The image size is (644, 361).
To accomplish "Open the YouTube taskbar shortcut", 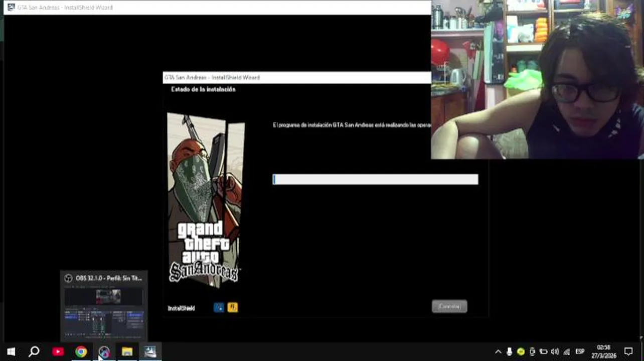I will point(58,352).
